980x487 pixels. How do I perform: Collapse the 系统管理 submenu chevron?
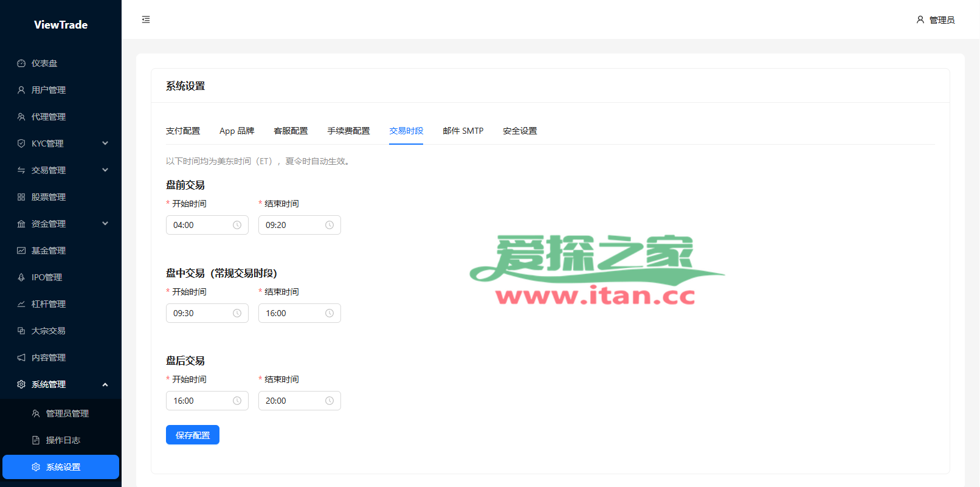tap(105, 384)
